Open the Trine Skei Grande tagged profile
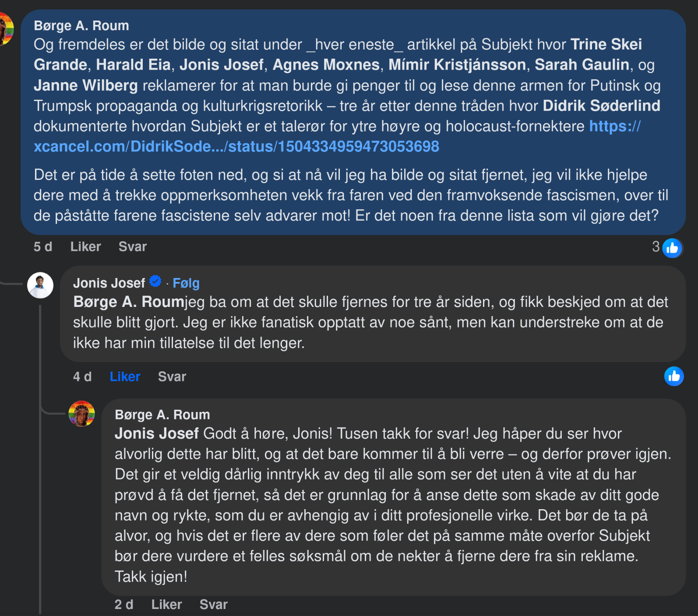This screenshot has height=616, width=698. pos(337,54)
